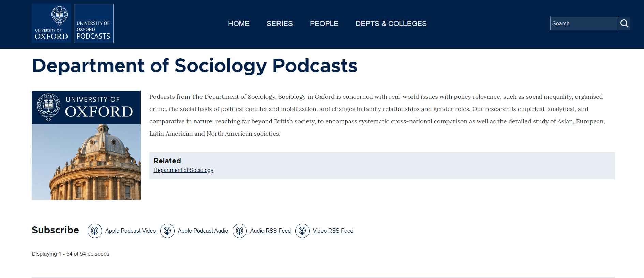Image resolution: width=644 pixels, height=278 pixels.
Task: Open the PEOPLE menu item
Action: click(324, 24)
